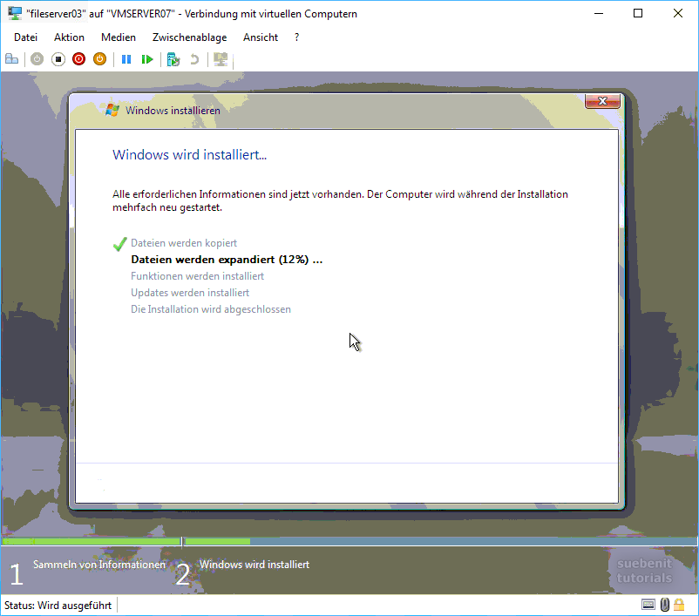Click the VM window icon in title bar

tap(15, 13)
